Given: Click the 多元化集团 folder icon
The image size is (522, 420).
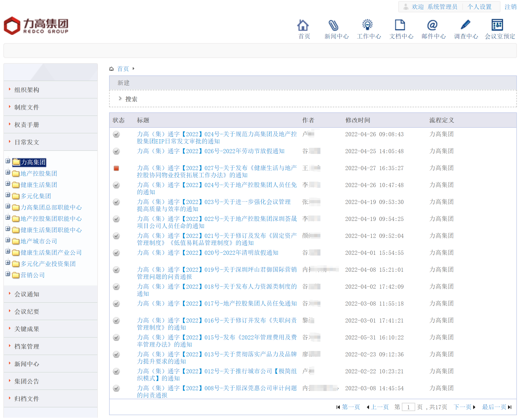Looking at the screenshot, I should point(16,196).
